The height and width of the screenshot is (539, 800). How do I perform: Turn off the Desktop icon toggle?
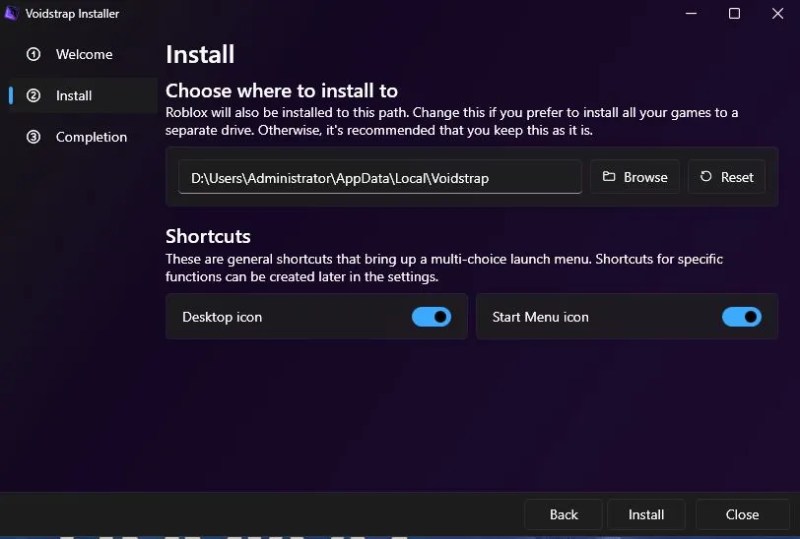tap(432, 317)
